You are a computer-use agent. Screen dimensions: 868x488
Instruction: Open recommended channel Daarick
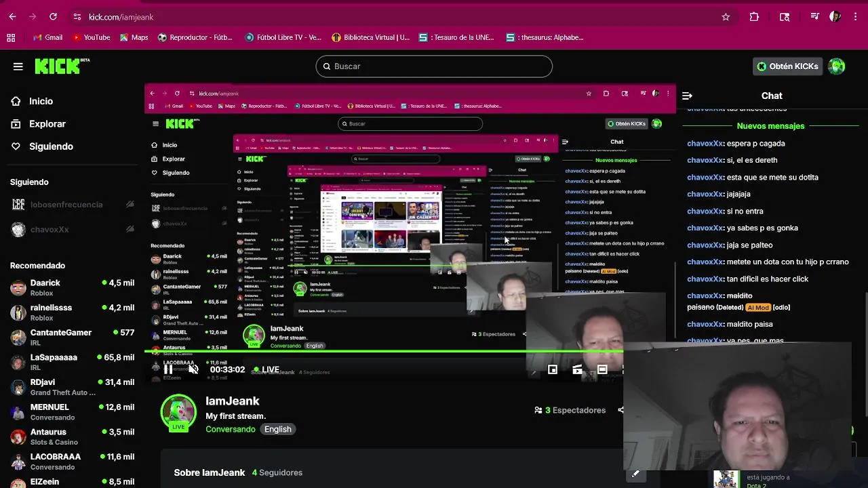(72, 287)
